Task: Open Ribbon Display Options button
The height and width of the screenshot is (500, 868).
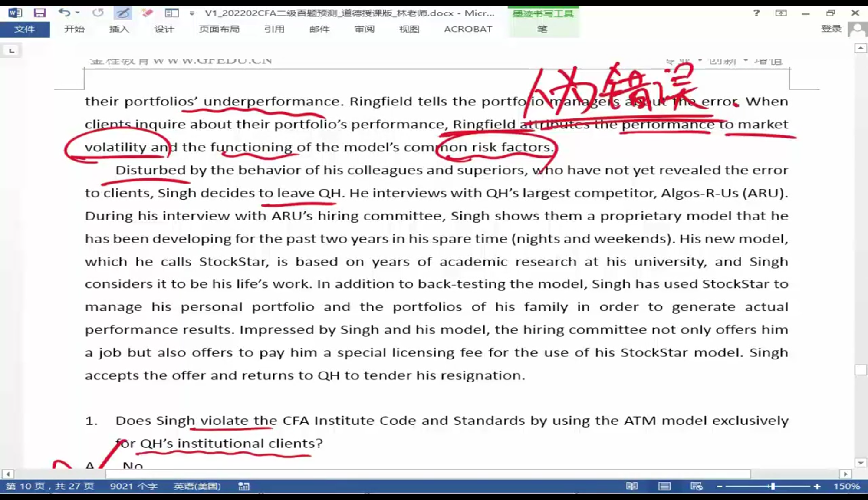Action: tap(781, 13)
